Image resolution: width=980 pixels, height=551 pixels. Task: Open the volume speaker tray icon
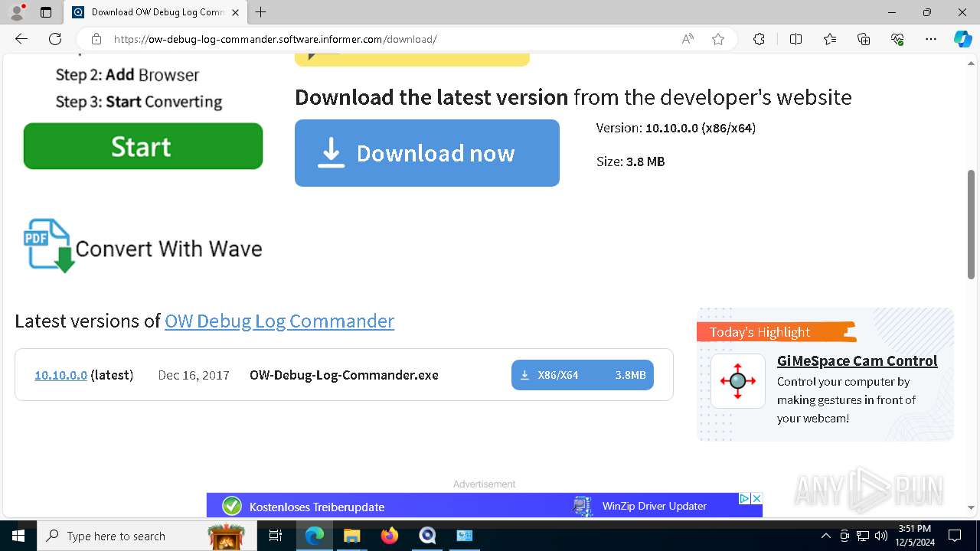tap(881, 536)
